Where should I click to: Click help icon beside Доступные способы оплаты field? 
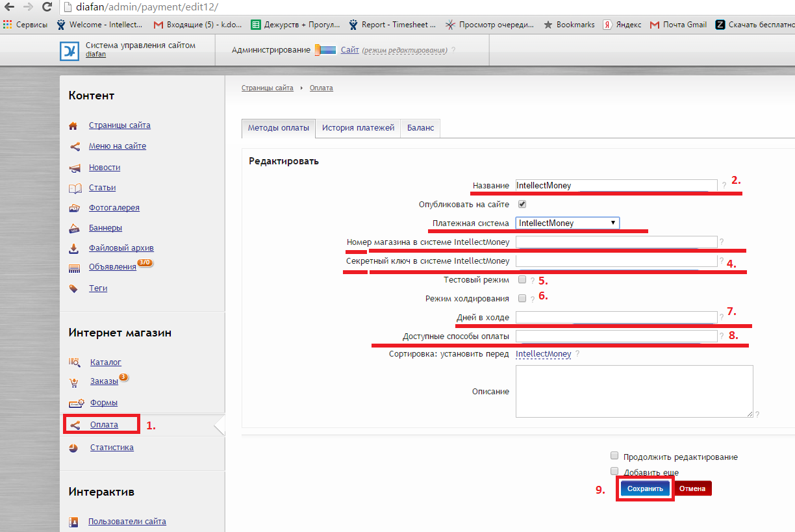(721, 336)
